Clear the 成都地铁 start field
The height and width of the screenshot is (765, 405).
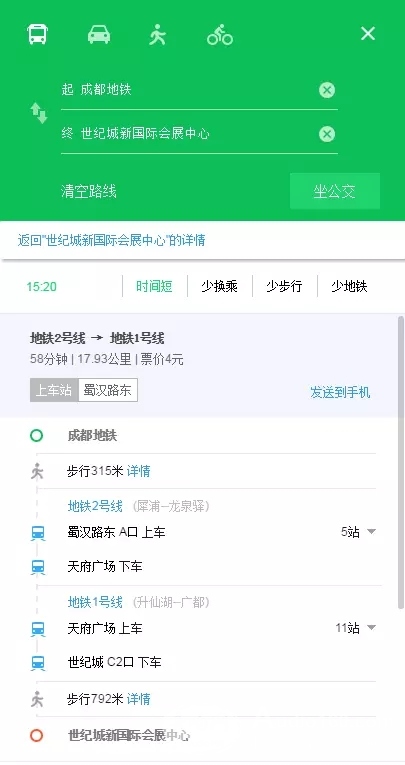[x=327, y=90]
